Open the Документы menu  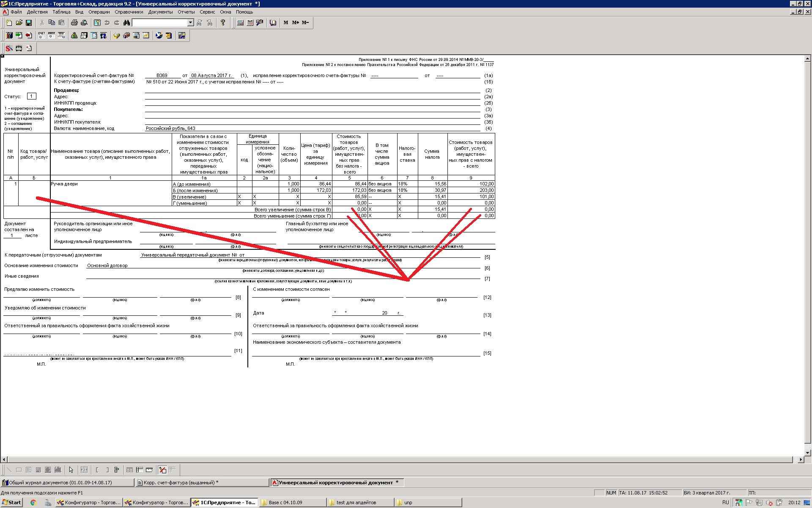pyautogui.click(x=160, y=12)
